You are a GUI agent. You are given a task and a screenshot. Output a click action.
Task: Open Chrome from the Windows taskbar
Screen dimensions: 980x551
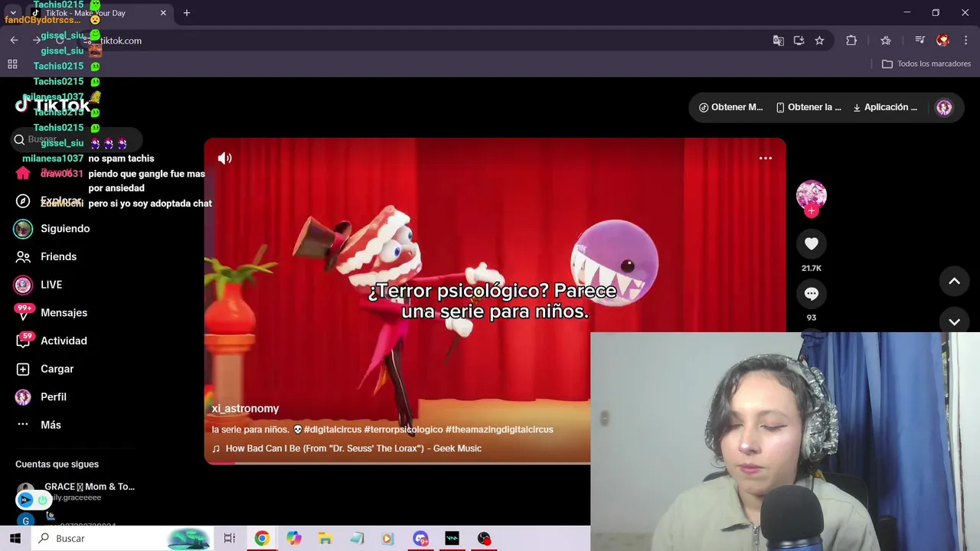tap(262, 539)
